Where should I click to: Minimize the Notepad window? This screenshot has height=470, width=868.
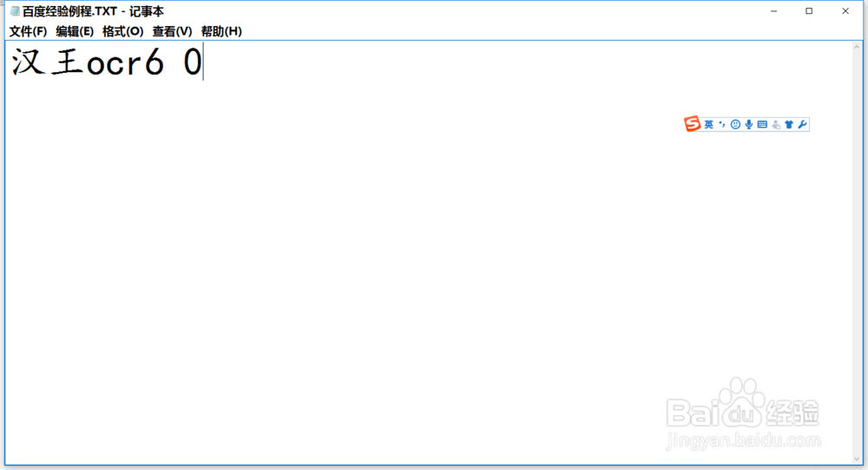pos(774,11)
